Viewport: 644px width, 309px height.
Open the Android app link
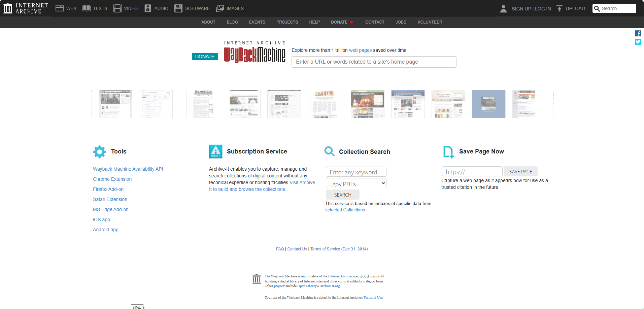106,230
